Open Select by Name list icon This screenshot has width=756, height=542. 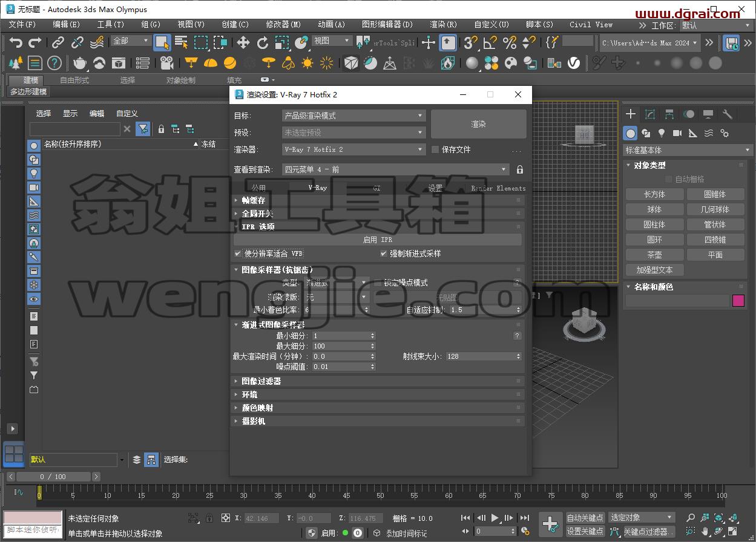tap(181, 42)
